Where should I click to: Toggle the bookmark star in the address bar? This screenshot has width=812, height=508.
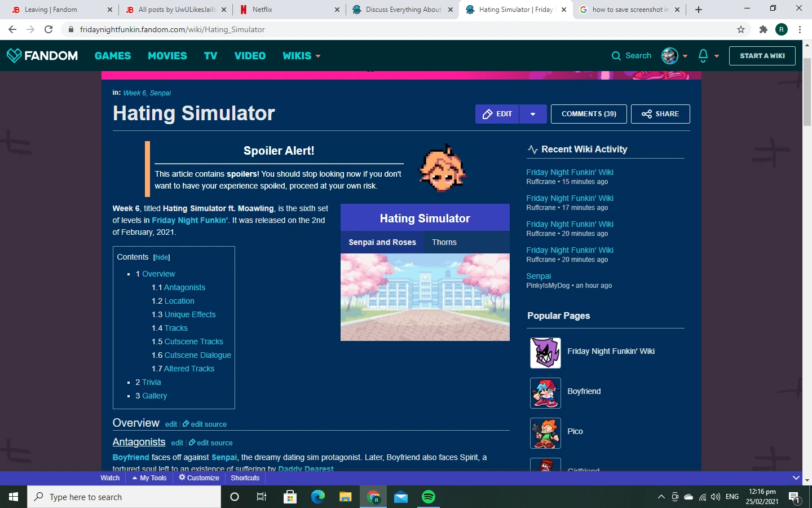coord(739,29)
